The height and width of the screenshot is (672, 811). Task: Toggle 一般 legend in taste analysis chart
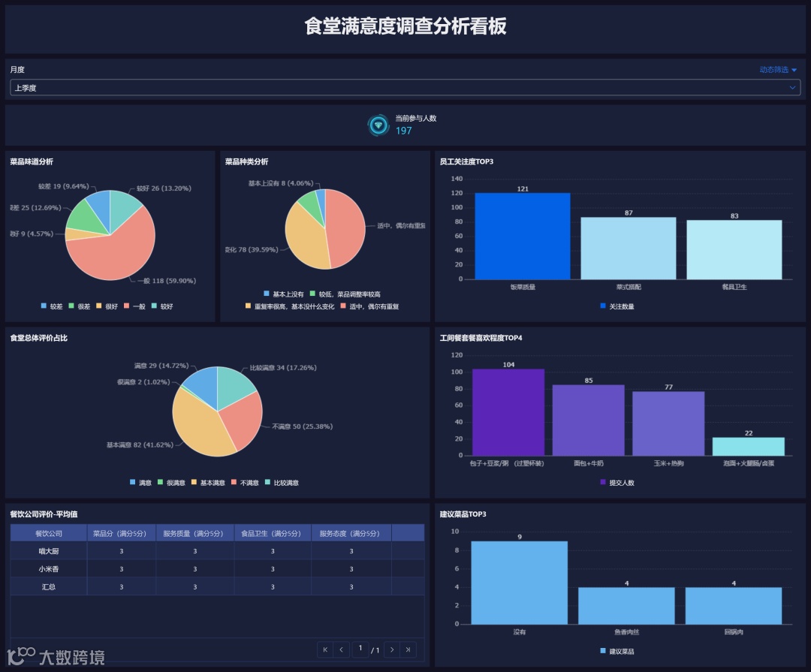point(134,306)
